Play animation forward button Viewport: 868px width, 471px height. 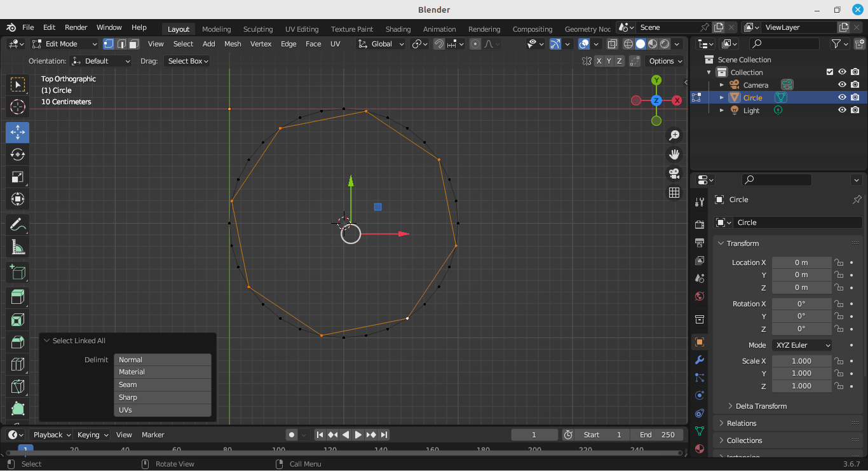358,435
